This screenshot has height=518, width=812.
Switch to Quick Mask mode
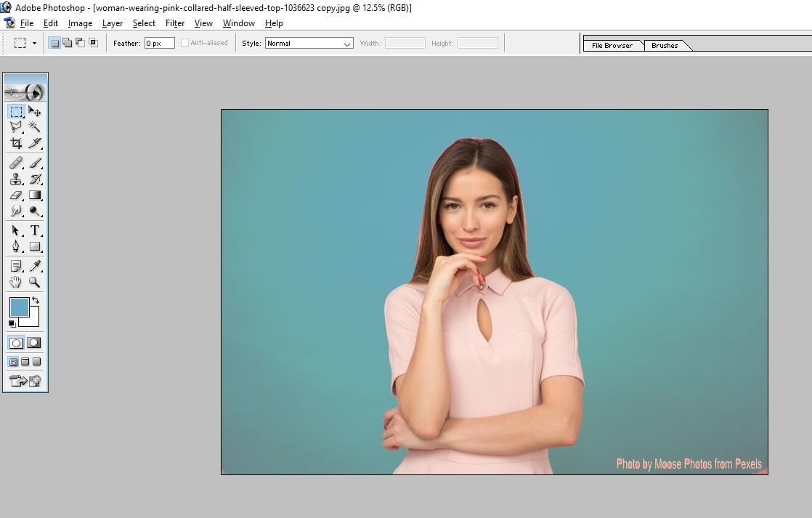[x=34, y=343]
